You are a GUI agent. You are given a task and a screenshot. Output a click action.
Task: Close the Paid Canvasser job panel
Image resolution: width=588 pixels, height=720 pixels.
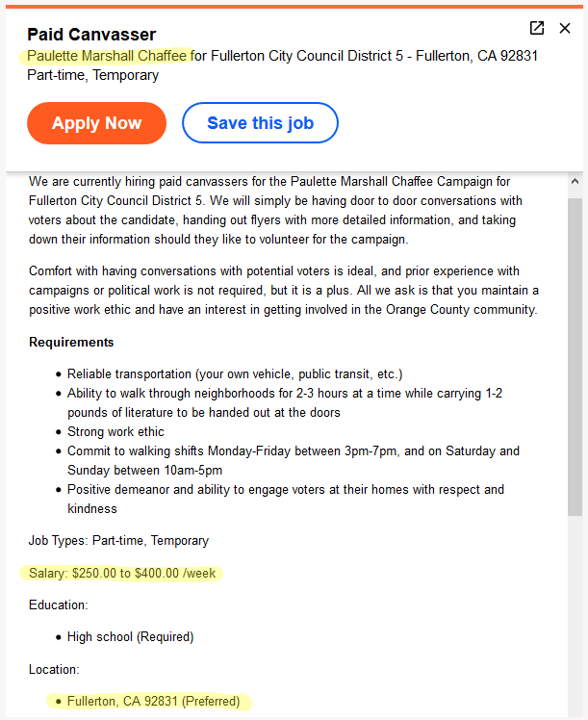pos(565,28)
